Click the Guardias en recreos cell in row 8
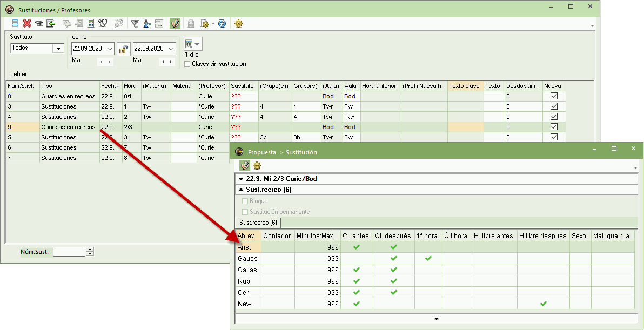The width and height of the screenshot is (644, 330). pos(70,97)
